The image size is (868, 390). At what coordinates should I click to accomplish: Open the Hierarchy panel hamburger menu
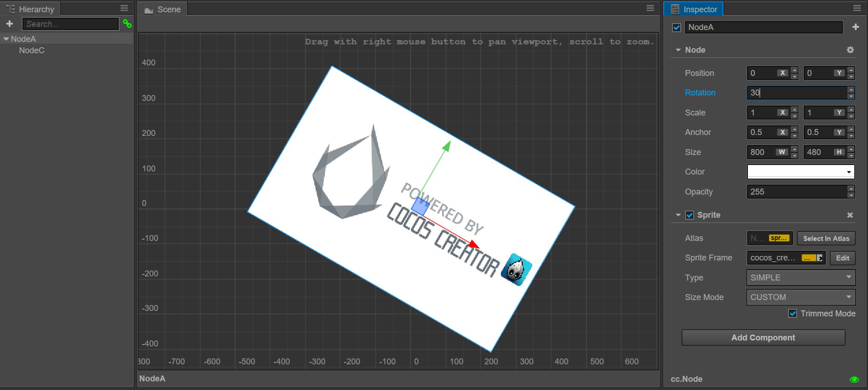124,8
